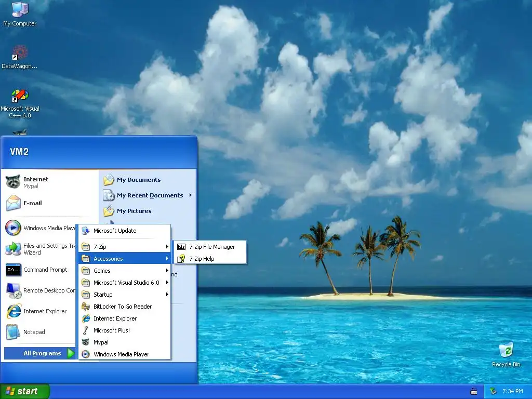
Task: Select Microsoft Visual Studio 6.0 entry
Action: tap(125, 282)
